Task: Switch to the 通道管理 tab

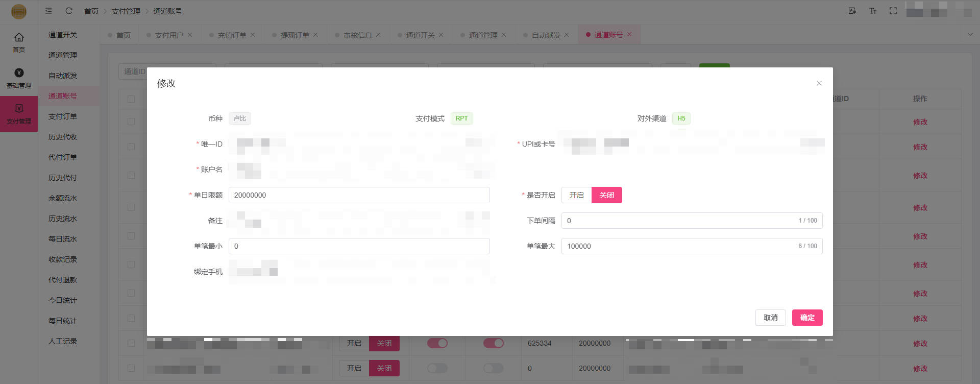Action: (482, 35)
